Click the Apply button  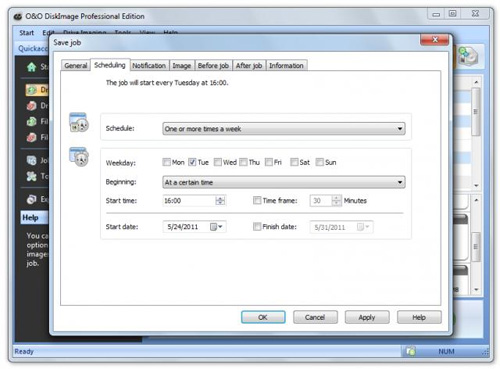(x=367, y=317)
